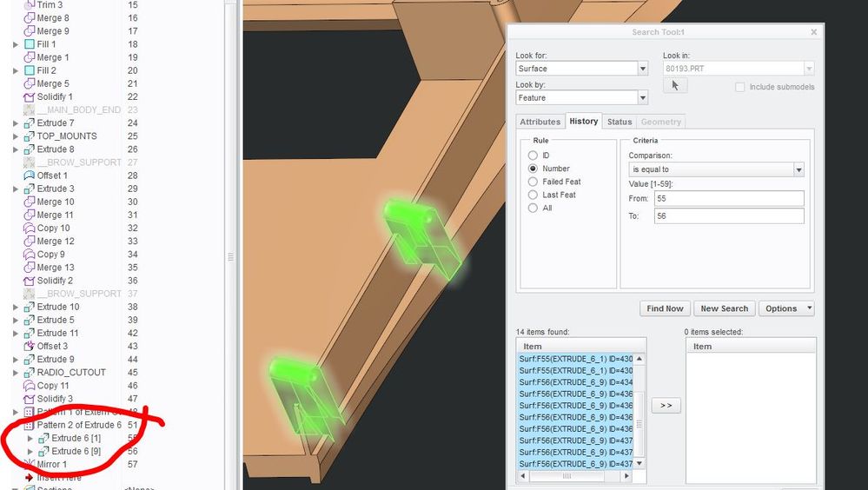The height and width of the screenshot is (490, 868).
Task: Click the Merge 1 feature icon
Action: 30,57
